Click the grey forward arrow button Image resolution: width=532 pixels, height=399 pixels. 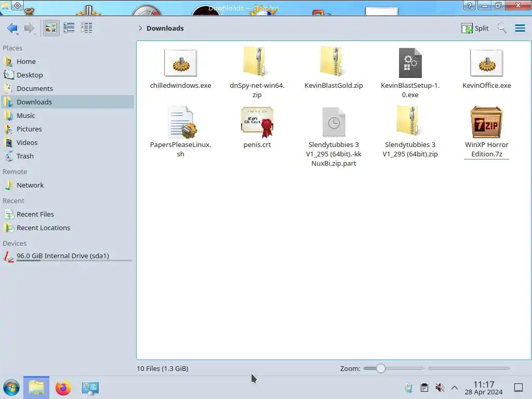pos(29,28)
